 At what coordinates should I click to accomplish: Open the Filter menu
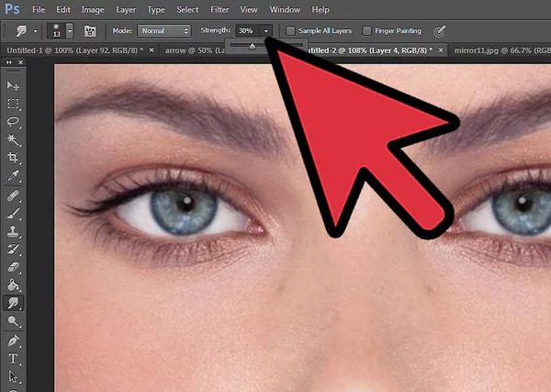(219, 9)
